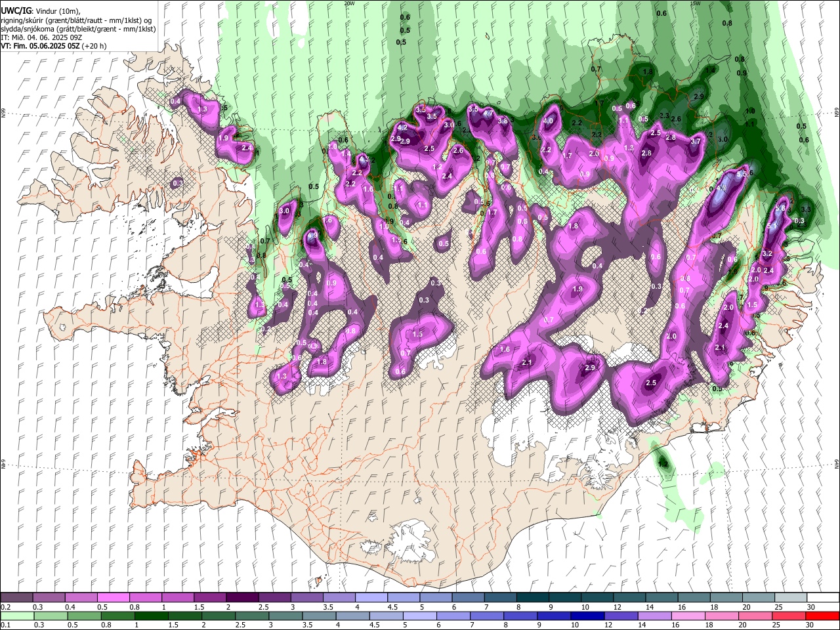The width and height of the screenshot is (840, 630).
Task: Click the 4.0 precipitation value on the map
Action: pyautogui.click(x=549, y=121)
